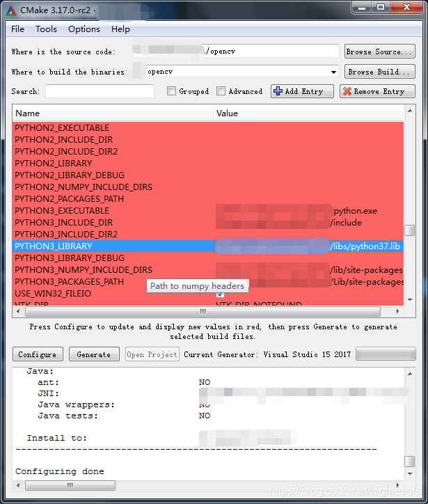Select the USE_WIN32_FILEIO row name
This screenshot has width=428, height=504.
(53, 294)
